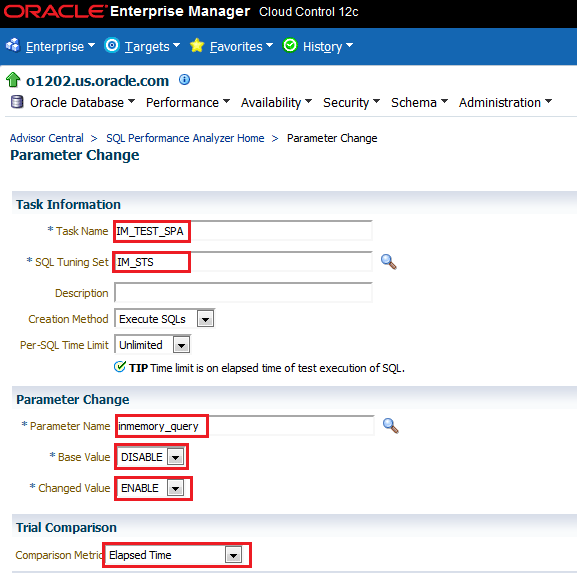Click the 'Creation Method' label
577x573 pixels.
coord(68,319)
